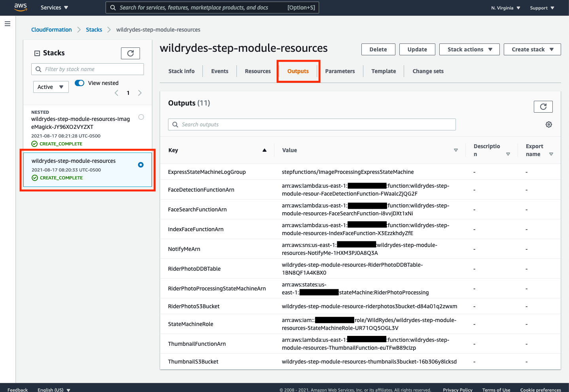
Task: Open the Feedback link
Action: pos(18,390)
